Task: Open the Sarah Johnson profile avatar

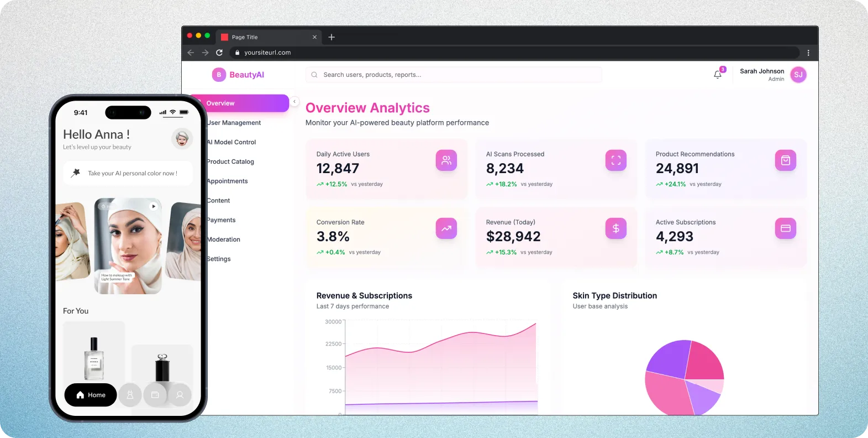Action: click(798, 75)
